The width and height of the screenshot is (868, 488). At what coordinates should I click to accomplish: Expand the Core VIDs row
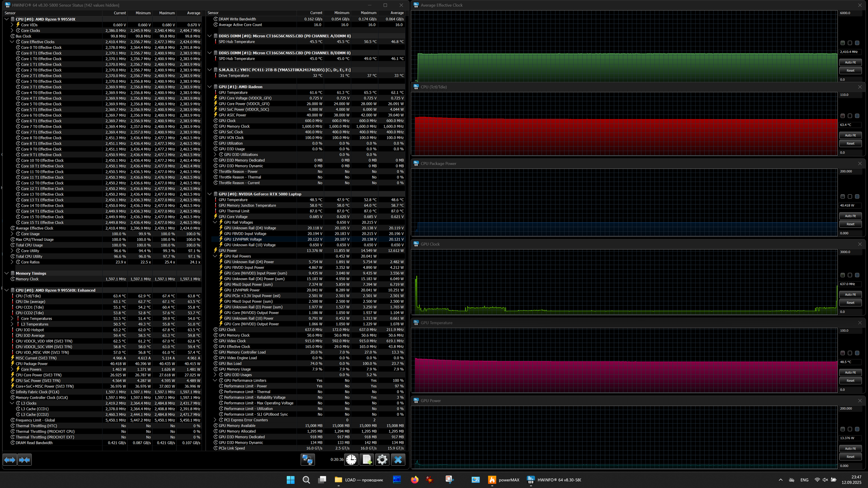click(12, 25)
